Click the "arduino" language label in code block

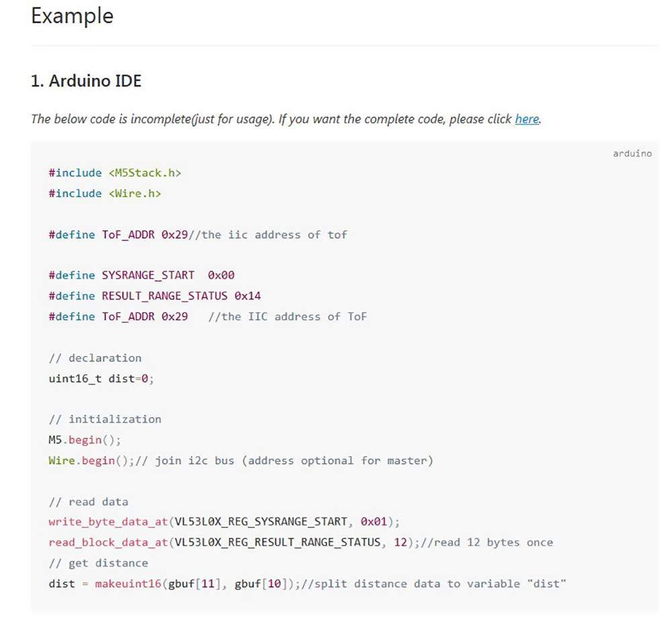point(632,154)
